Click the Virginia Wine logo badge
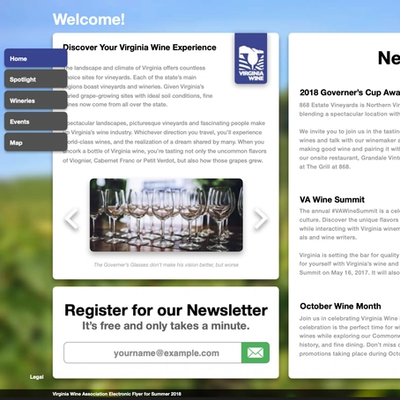 click(251, 58)
